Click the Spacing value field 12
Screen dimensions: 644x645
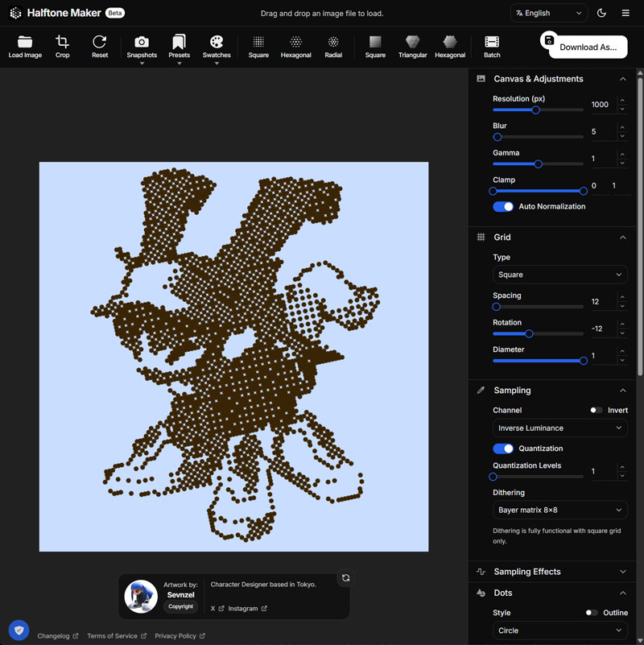[x=603, y=301]
